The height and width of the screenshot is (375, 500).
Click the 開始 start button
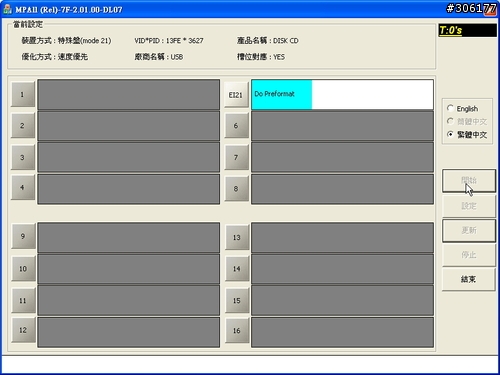469,181
